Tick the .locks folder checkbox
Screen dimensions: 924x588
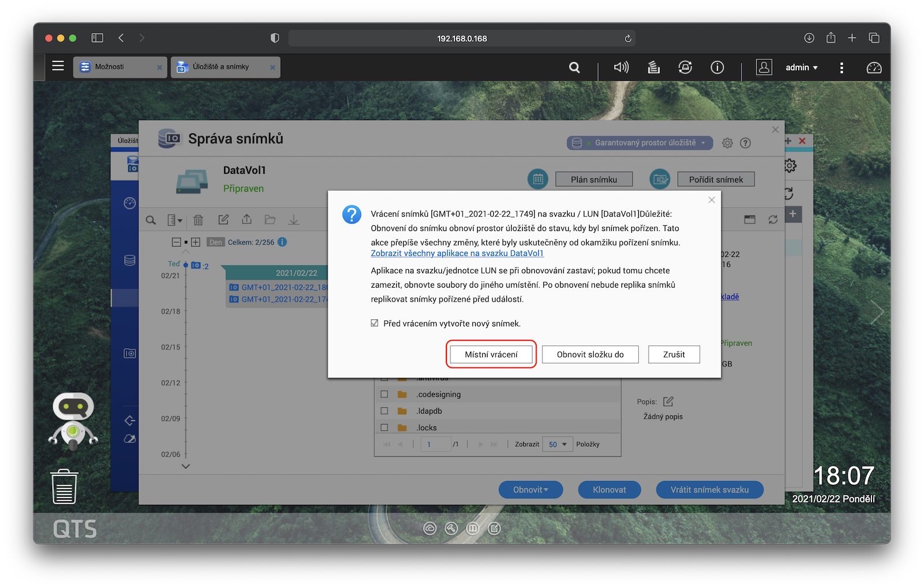click(384, 427)
